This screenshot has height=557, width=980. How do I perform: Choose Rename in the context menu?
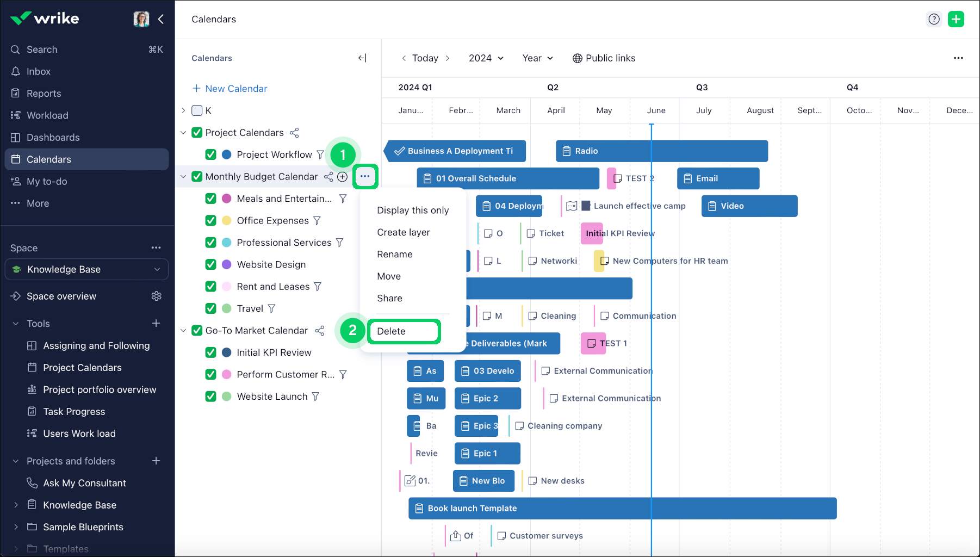[x=395, y=254]
